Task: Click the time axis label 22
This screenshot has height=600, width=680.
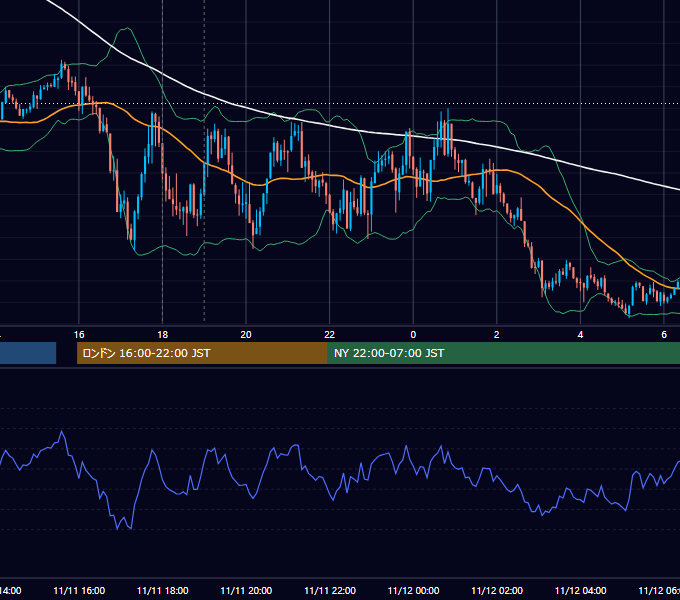Action: click(x=330, y=335)
